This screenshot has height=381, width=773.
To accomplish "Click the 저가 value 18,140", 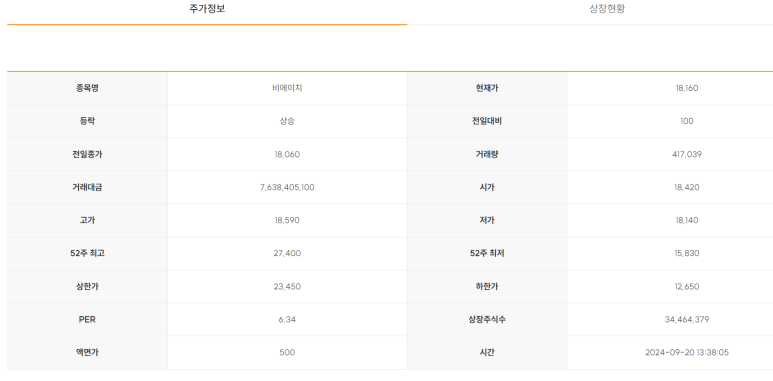I will [x=687, y=220].
